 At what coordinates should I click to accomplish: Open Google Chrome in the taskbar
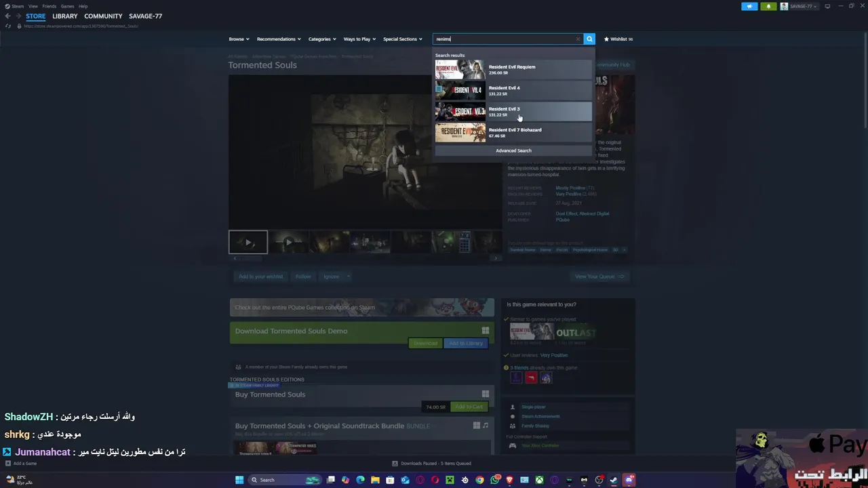[x=479, y=480]
